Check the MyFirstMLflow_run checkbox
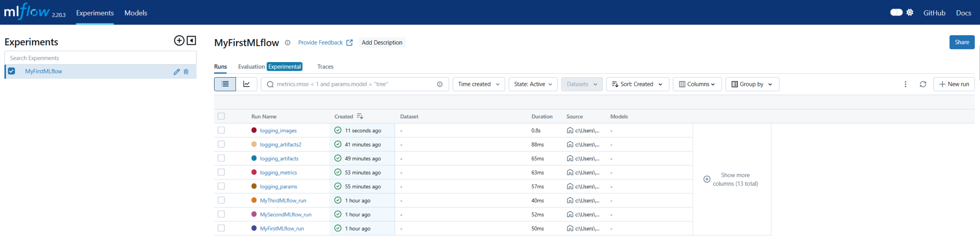 (221, 228)
